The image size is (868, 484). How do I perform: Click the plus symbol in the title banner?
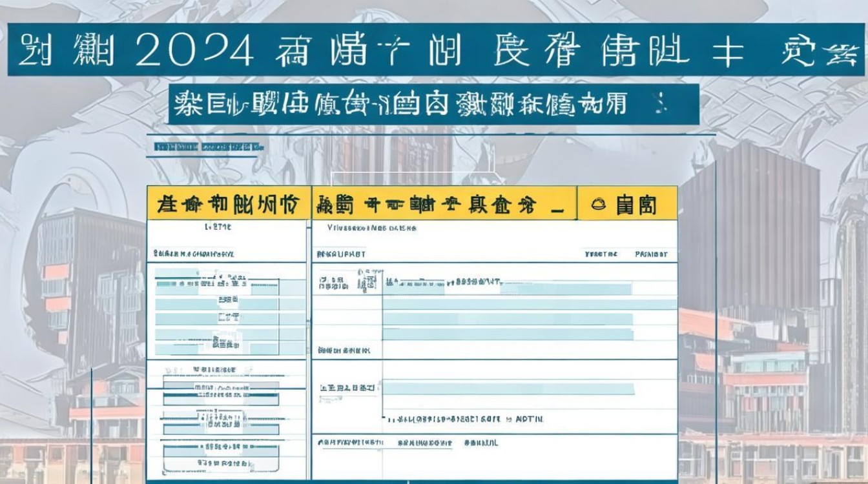point(728,53)
